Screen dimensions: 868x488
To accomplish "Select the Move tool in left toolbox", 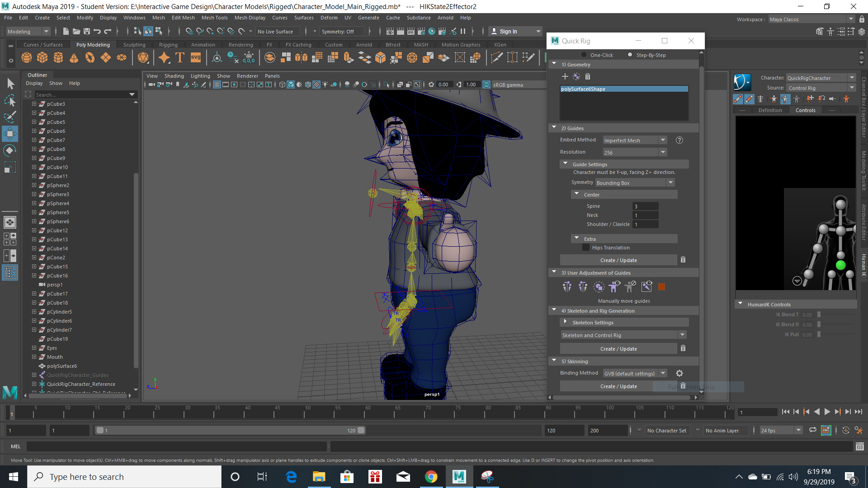I will (x=10, y=134).
